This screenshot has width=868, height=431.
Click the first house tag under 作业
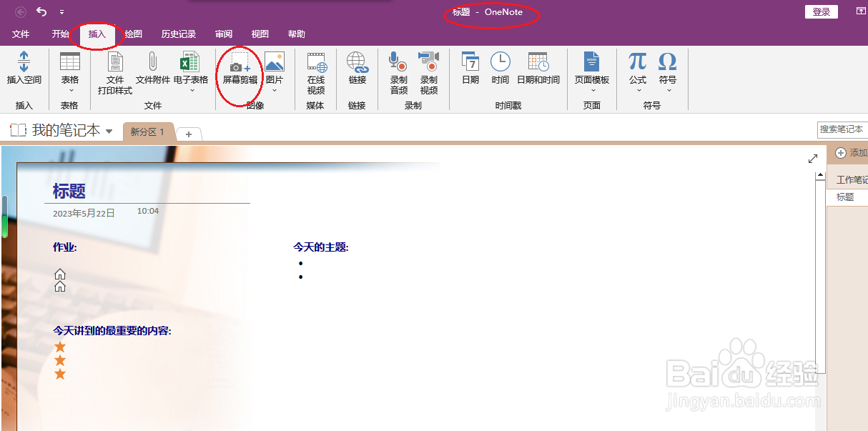pos(60,274)
